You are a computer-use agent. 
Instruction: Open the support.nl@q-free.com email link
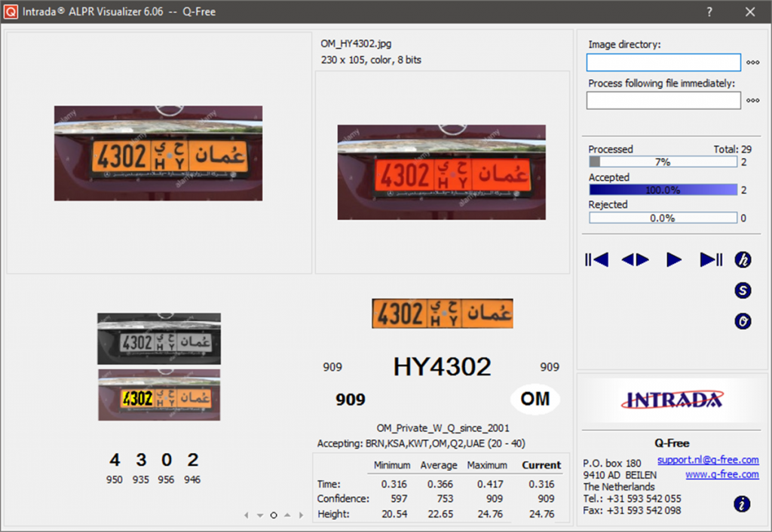708,460
